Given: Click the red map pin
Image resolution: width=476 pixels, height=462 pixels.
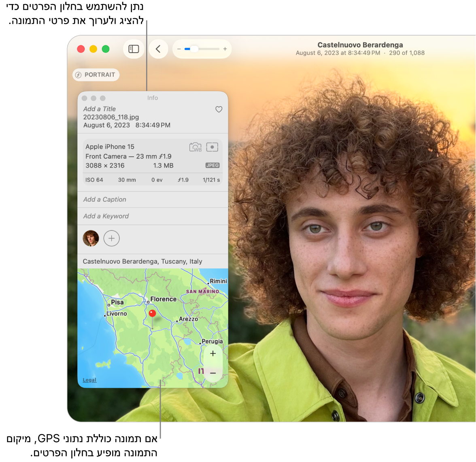Looking at the screenshot, I should (153, 314).
